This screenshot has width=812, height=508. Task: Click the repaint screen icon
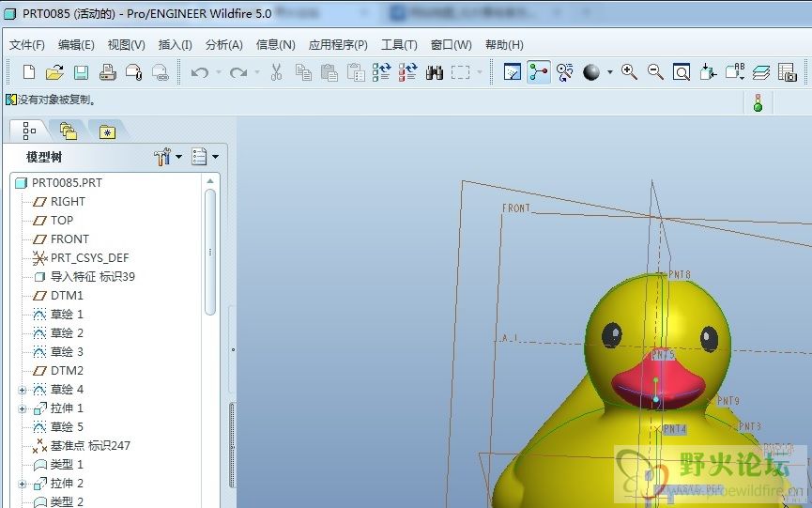[513, 72]
